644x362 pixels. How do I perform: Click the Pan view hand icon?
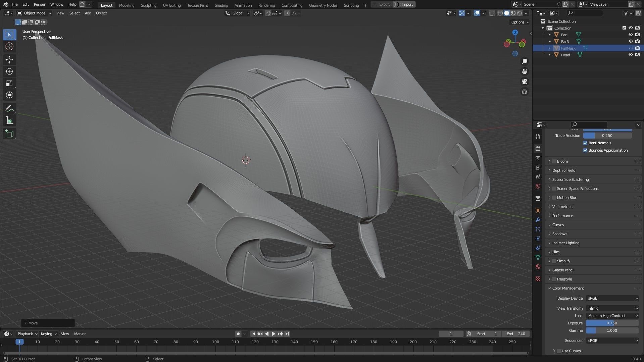click(524, 71)
